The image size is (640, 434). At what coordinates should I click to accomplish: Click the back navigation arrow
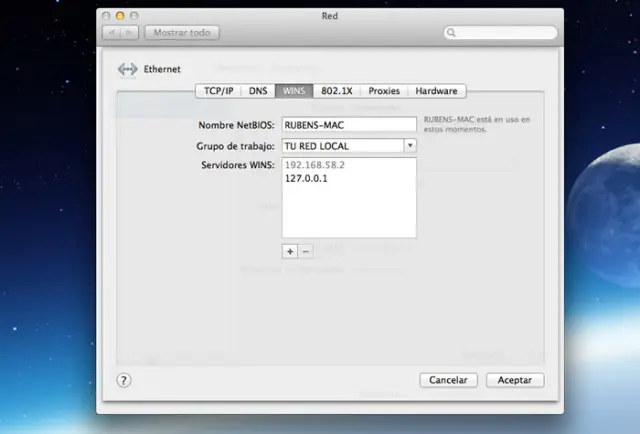pos(111,33)
